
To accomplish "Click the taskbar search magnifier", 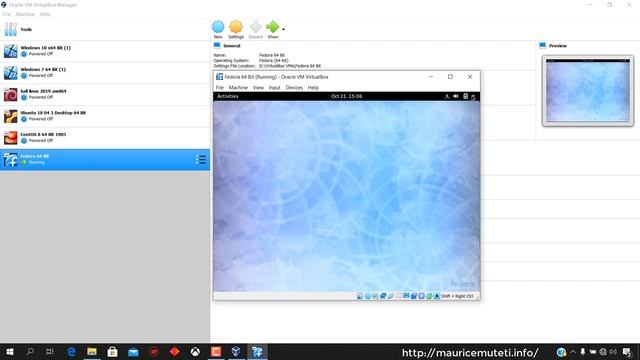I will (x=30, y=352).
